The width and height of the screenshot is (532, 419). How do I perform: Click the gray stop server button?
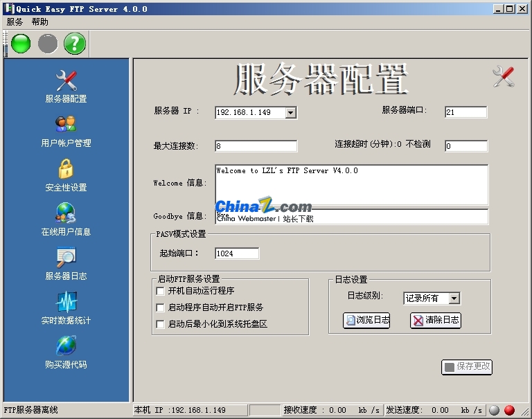(x=48, y=44)
